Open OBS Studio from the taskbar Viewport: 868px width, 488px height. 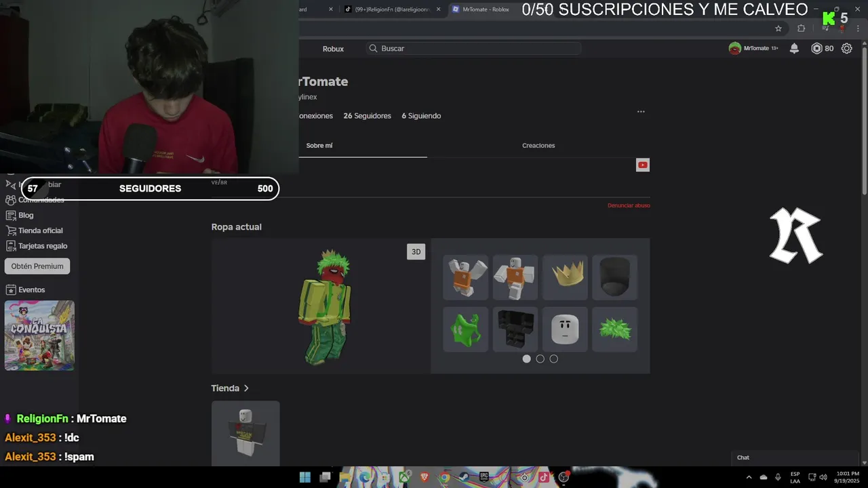click(564, 477)
